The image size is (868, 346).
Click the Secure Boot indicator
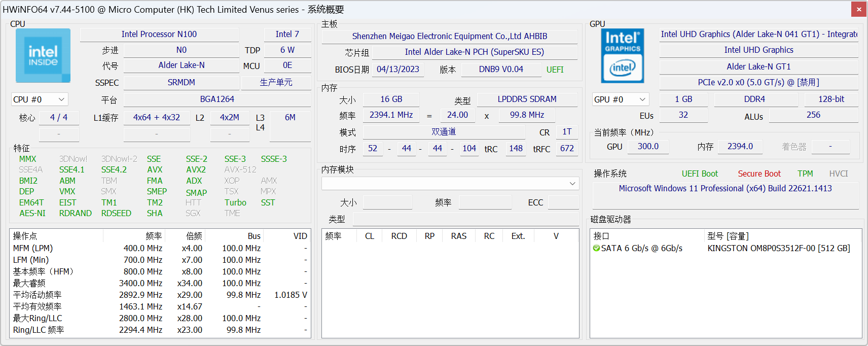759,174
